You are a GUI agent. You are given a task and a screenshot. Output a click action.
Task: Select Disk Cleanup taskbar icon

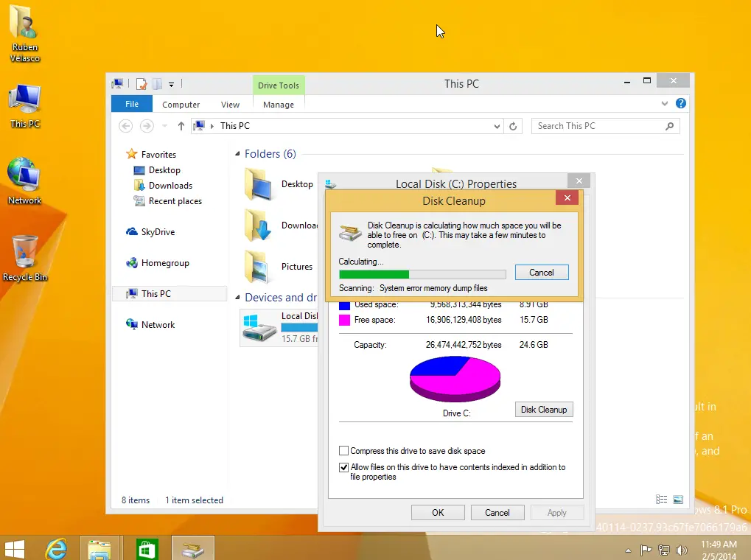tap(192, 549)
